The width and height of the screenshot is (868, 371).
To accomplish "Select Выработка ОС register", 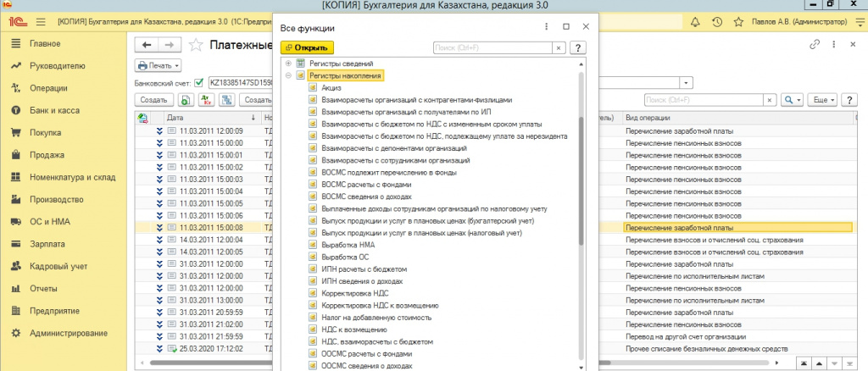I will click(345, 257).
